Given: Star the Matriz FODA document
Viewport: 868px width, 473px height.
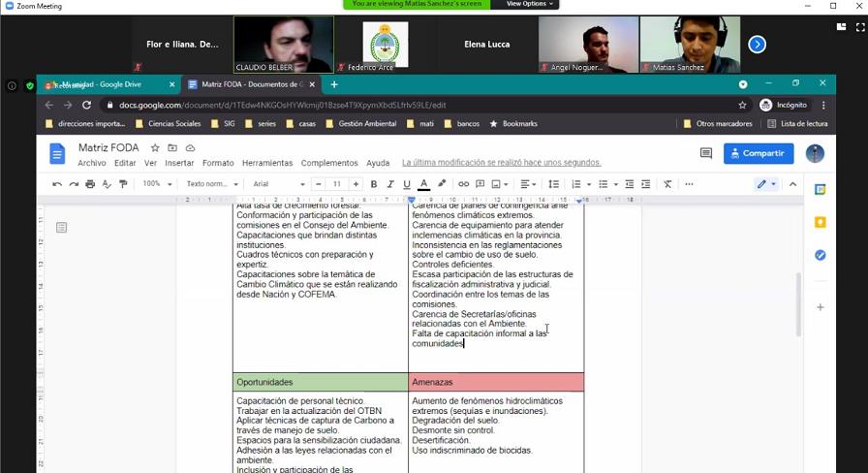Looking at the screenshot, I should coord(155,148).
